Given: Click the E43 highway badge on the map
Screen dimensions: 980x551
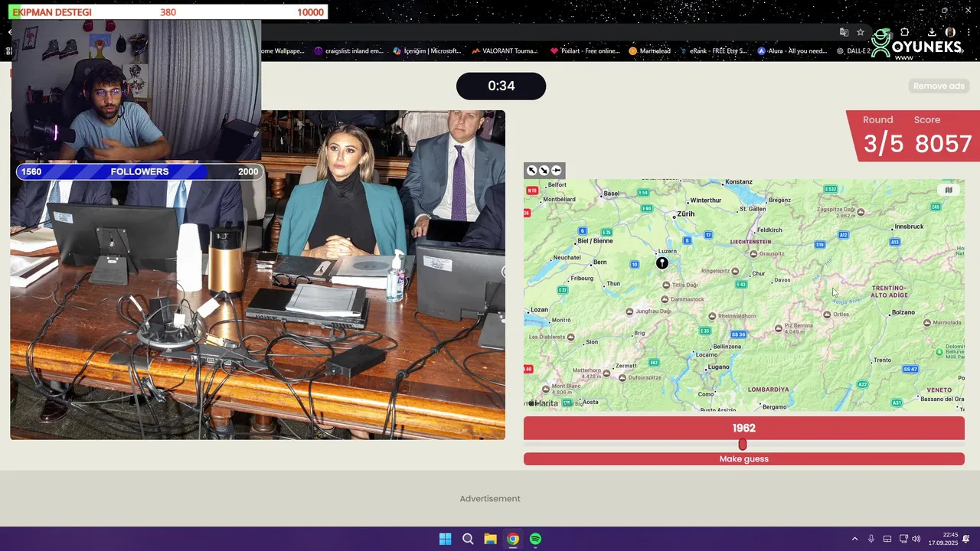Looking at the screenshot, I should pos(741,285).
